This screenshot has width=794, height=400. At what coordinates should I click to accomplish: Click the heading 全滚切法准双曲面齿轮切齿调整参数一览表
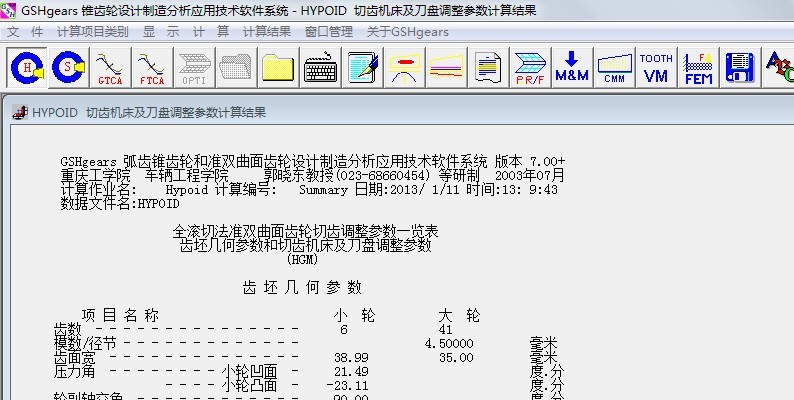(x=305, y=232)
